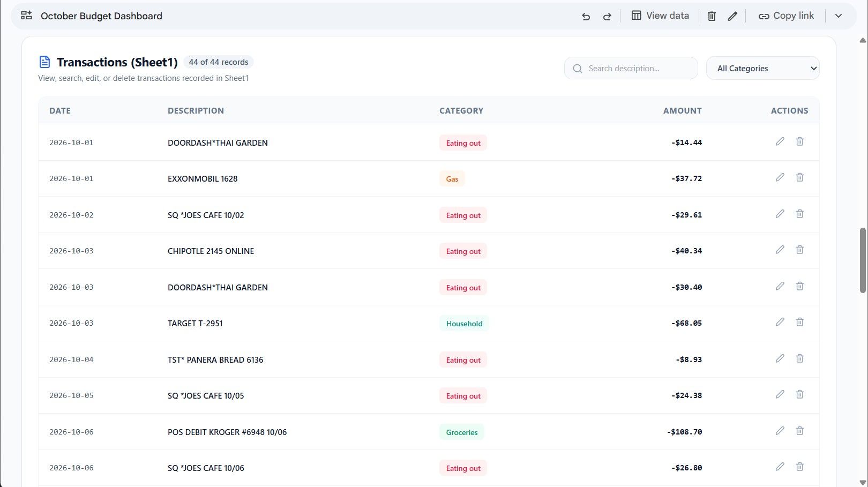Delete the CHIPOTLE 2145 ONLINE transaction
Image resolution: width=868 pixels, height=487 pixels.
pyautogui.click(x=799, y=250)
